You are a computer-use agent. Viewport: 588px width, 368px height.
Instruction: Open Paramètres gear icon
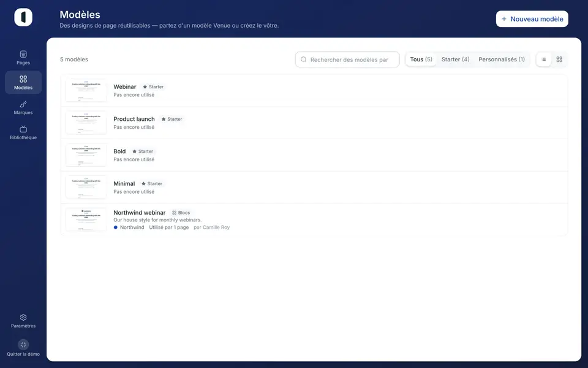(x=23, y=317)
